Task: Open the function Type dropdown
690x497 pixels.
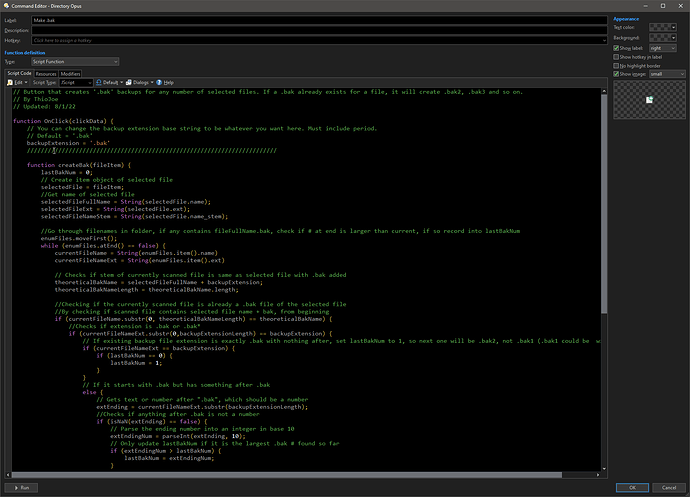Action: point(75,62)
